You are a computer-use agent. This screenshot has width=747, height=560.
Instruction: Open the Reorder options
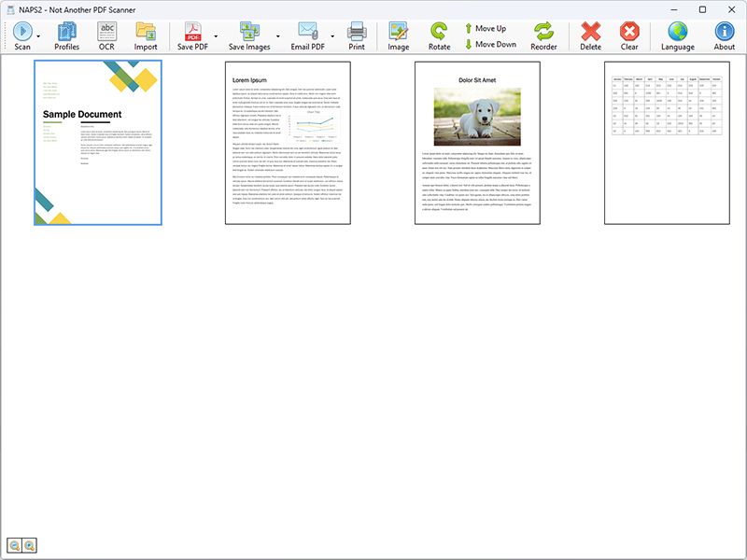pos(543,36)
